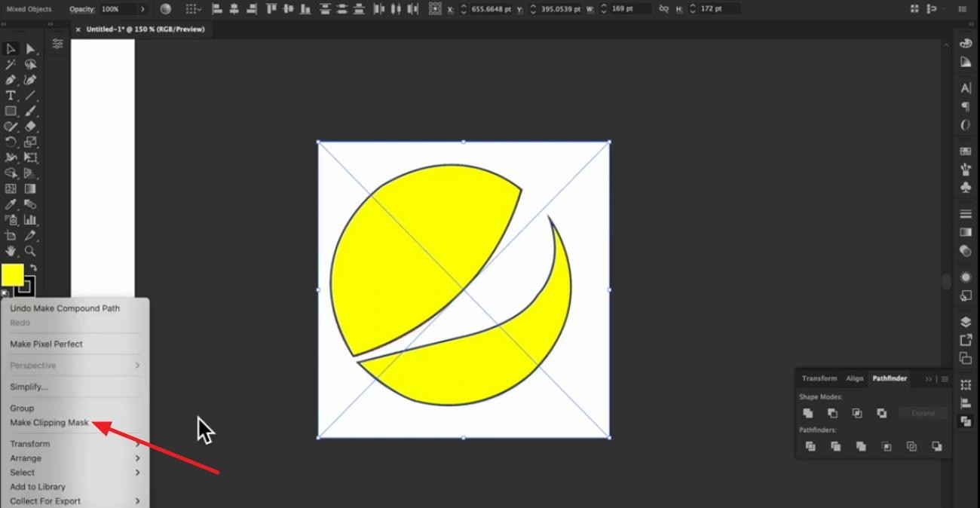This screenshot has height=508, width=980.
Task: Choose Undo Make Compound Path
Action: click(x=65, y=308)
